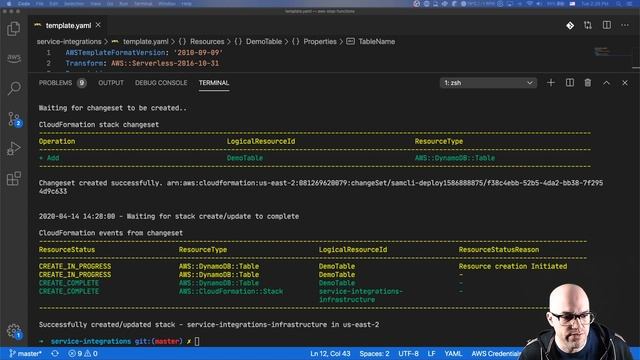Click the Synchronize Changes status bar icon
This screenshot has height=360, width=640.
[x=55, y=353]
